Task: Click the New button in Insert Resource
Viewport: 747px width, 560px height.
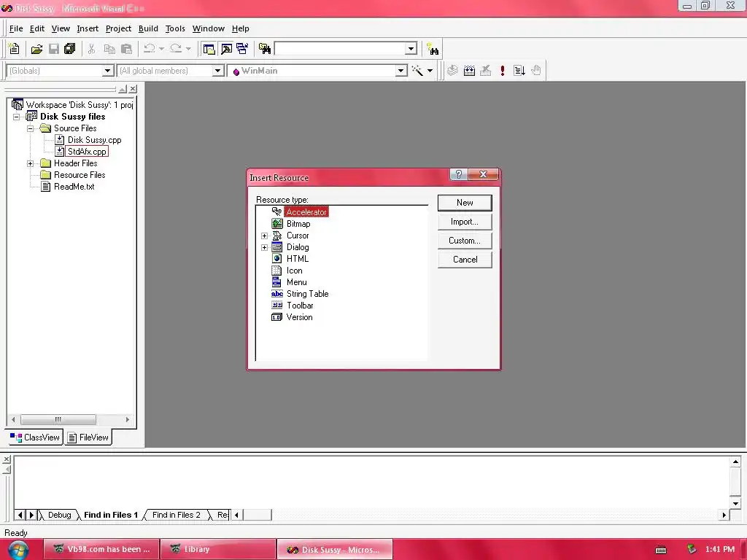Action: click(x=465, y=203)
